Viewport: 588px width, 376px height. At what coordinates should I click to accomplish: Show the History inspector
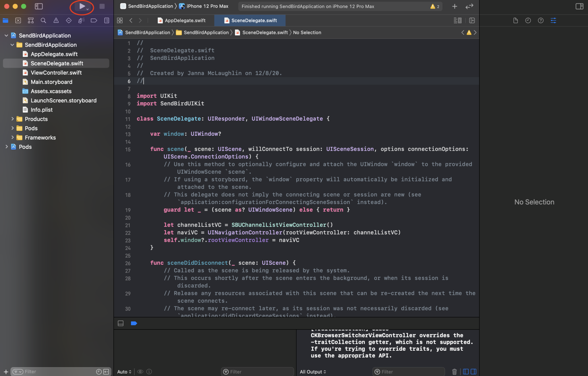pyautogui.click(x=528, y=20)
